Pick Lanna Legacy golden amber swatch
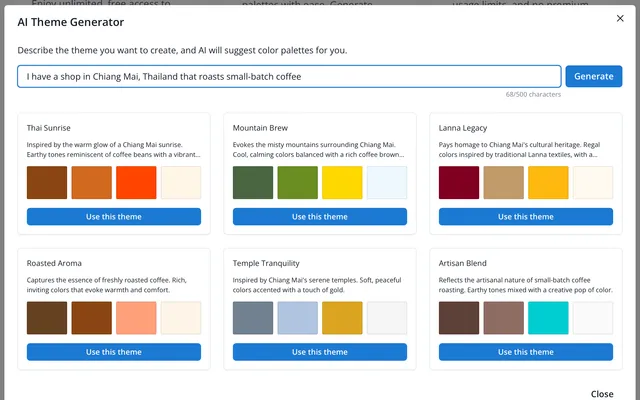 548,182
